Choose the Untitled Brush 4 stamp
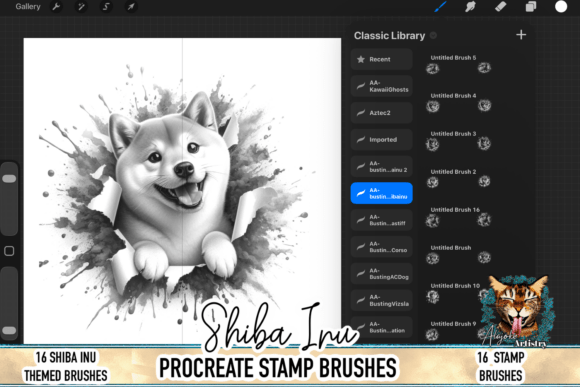Image resolution: width=580 pixels, height=387 pixels. pos(459,102)
